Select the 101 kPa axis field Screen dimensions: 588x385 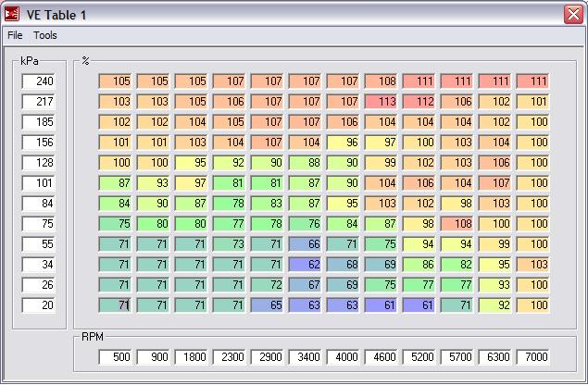39,183
